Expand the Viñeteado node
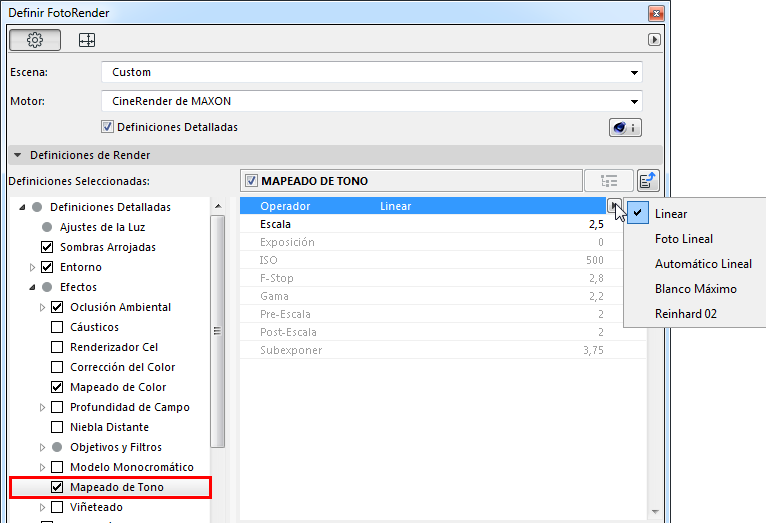Viewport: 766px width, 523px height. pyautogui.click(x=43, y=507)
